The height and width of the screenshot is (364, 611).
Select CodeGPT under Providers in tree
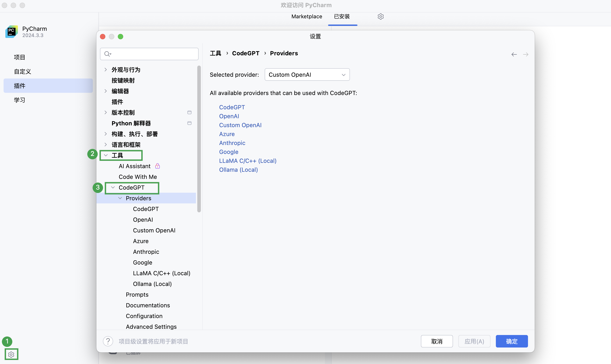tap(146, 209)
